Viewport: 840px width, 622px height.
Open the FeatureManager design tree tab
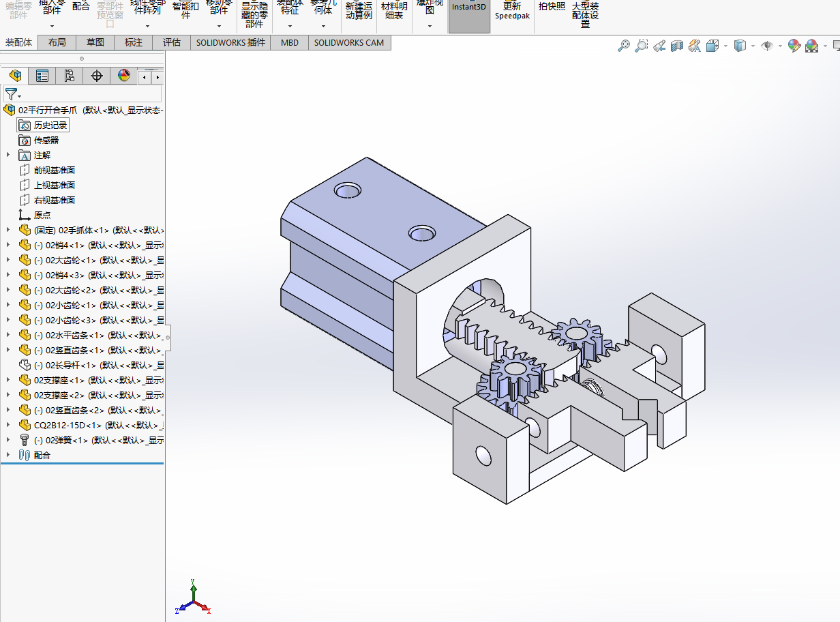point(15,76)
